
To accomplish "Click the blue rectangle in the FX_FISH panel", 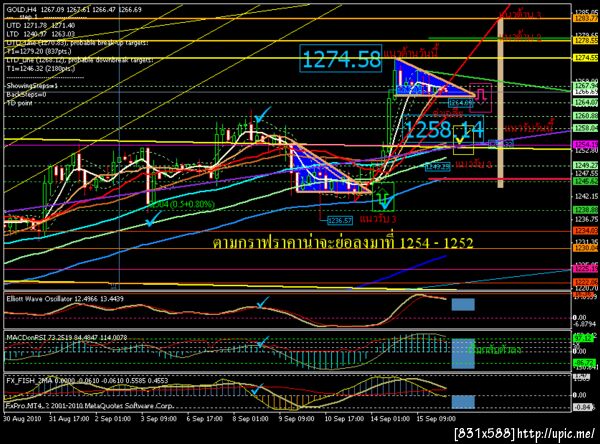I will click(x=463, y=402).
